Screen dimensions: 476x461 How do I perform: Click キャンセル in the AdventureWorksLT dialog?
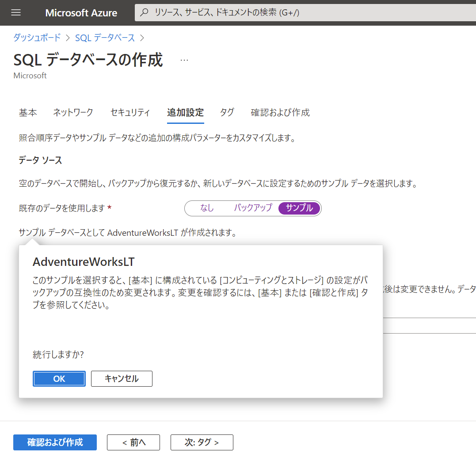[x=122, y=379]
